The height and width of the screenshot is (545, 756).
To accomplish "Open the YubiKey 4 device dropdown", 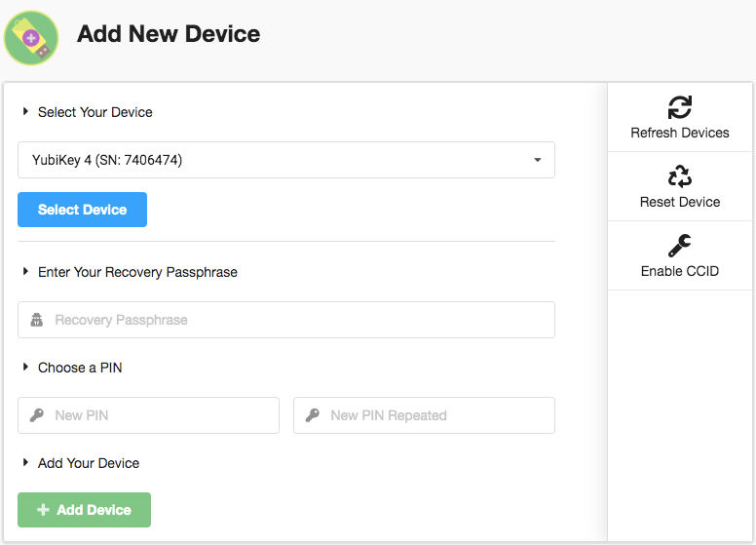I will [x=286, y=160].
